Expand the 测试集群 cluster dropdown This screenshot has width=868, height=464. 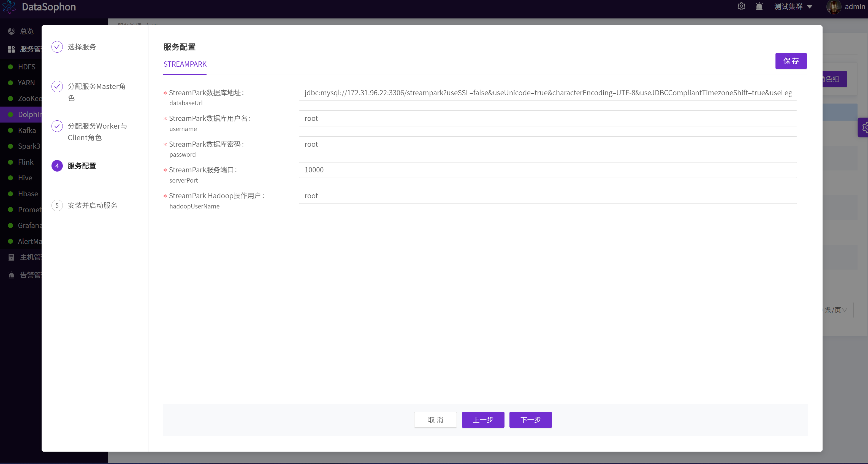pyautogui.click(x=793, y=7)
